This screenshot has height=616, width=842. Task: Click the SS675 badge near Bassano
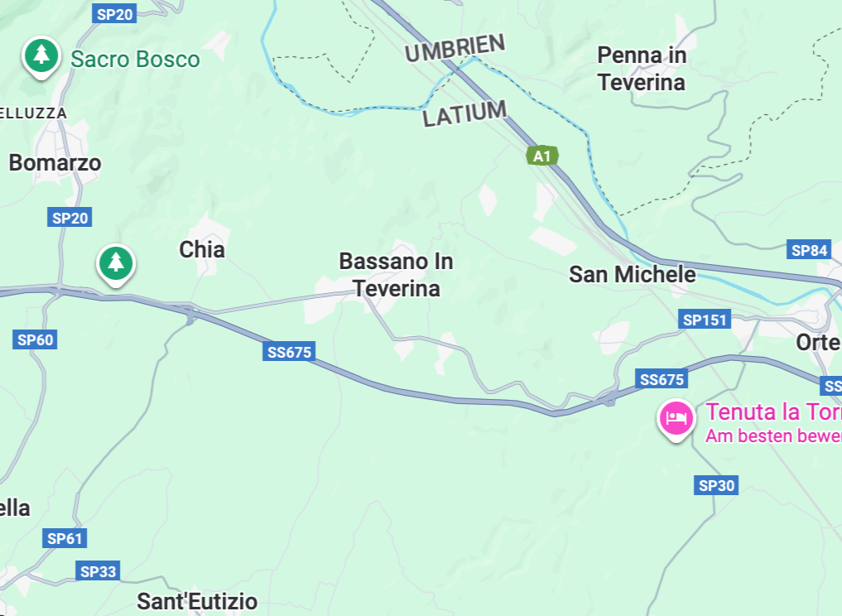[x=289, y=352]
